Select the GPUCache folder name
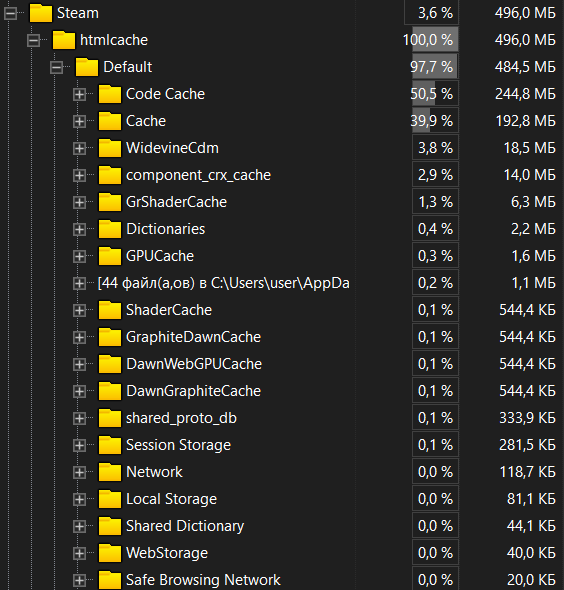Image resolution: width=564 pixels, height=590 pixels. tap(160, 256)
